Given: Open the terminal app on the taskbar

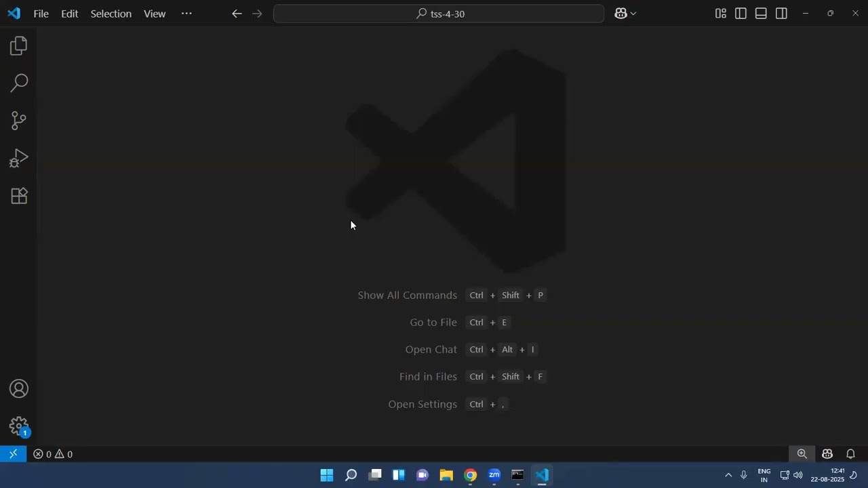Looking at the screenshot, I should 518,475.
